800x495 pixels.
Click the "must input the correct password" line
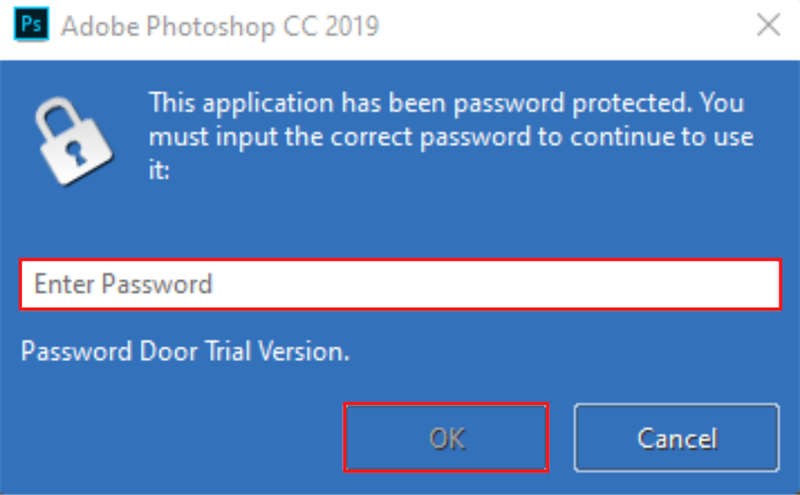(x=450, y=136)
